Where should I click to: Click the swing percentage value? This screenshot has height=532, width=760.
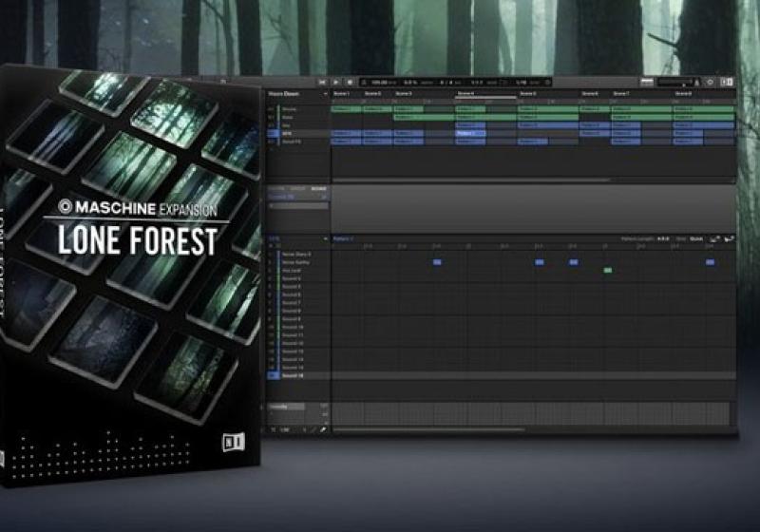click(411, 83)
